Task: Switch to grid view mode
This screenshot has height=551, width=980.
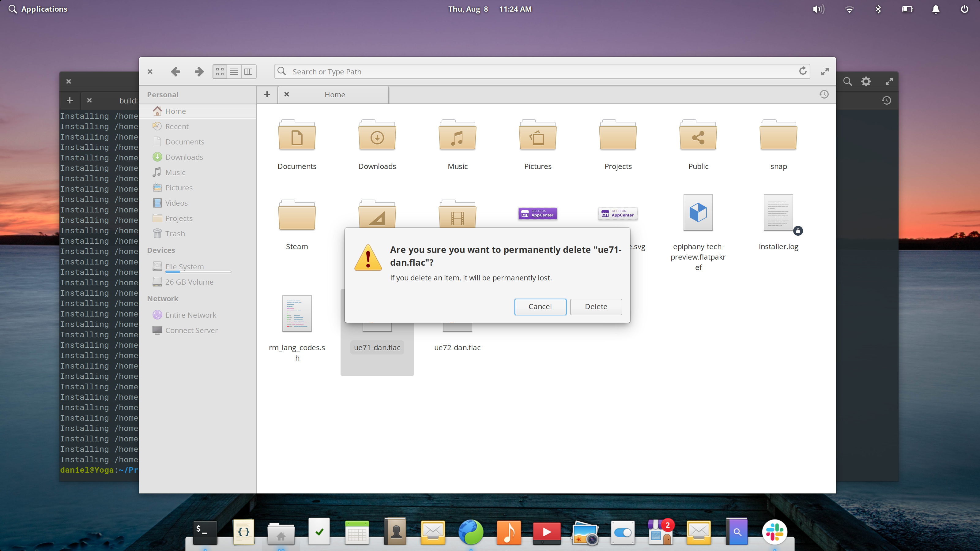Action: pos(220,71)
